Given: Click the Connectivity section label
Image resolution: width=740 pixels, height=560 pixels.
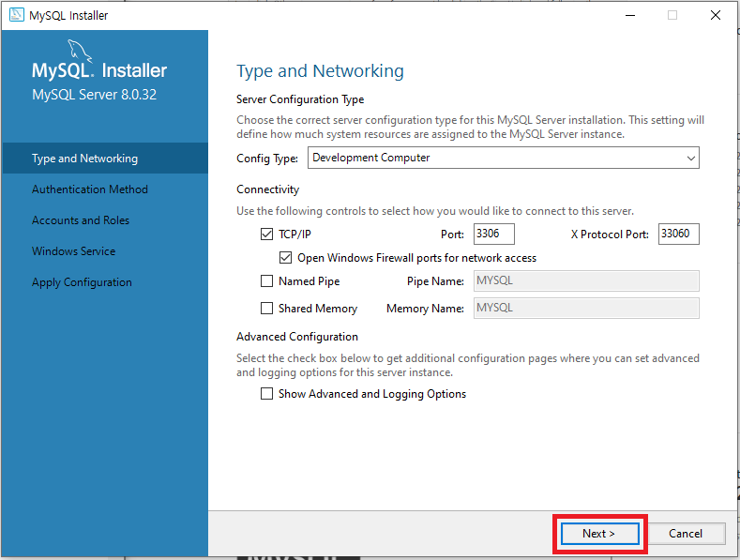Looking at the screenshot, I should [267, 189].
